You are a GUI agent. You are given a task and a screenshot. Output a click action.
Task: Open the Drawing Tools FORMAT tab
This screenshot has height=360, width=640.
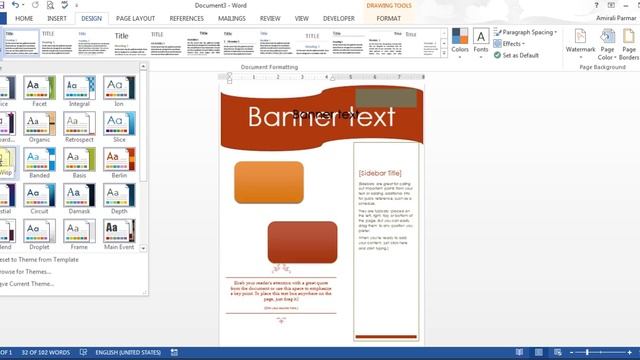coord(389,18)
